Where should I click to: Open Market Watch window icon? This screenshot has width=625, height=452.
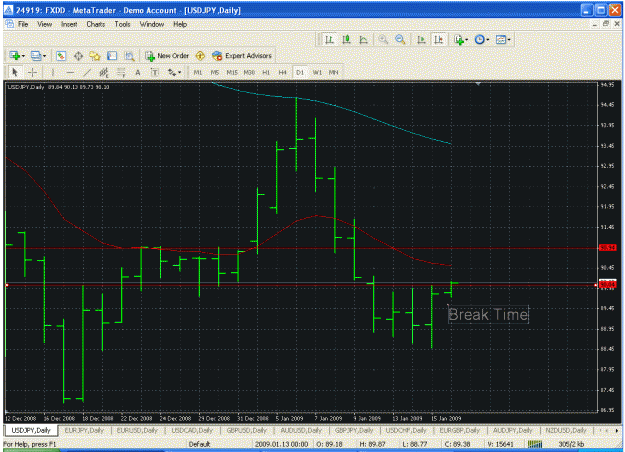point(61,56)
